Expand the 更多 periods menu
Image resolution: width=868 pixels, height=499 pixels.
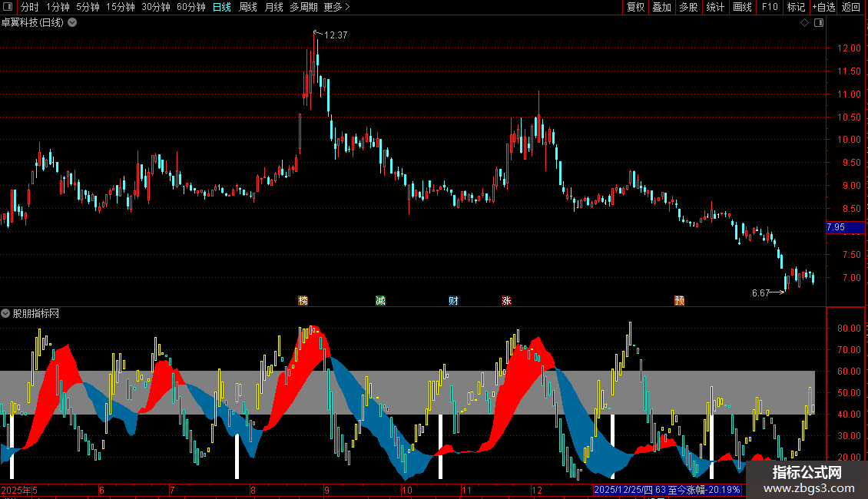[336, 7]
